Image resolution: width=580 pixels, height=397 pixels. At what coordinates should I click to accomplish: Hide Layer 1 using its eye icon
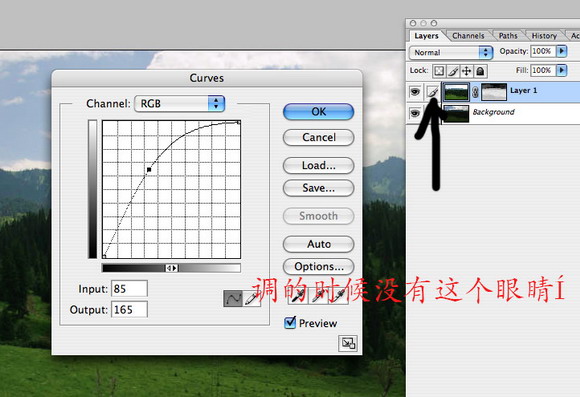tap(415, 91)
